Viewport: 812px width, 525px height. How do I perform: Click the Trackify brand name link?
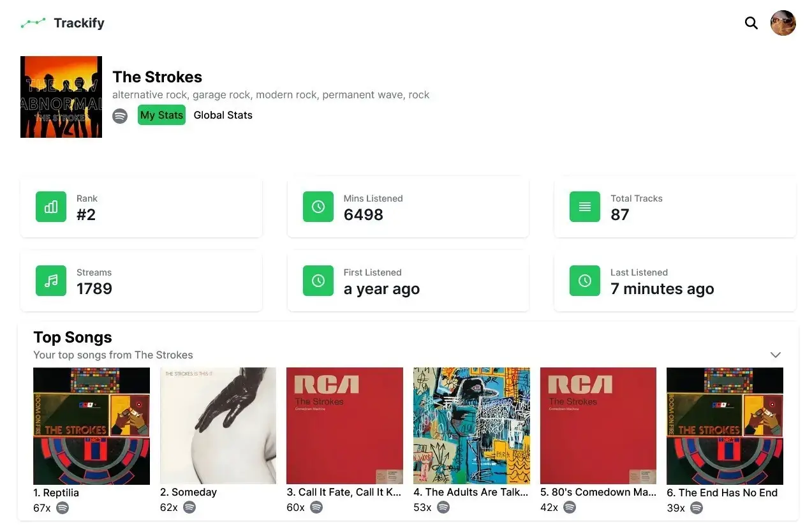coord(79,23)
